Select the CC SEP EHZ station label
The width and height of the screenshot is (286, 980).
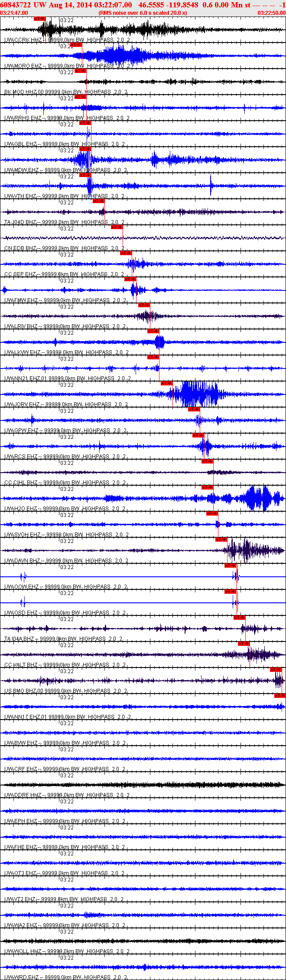coord(65,274)
